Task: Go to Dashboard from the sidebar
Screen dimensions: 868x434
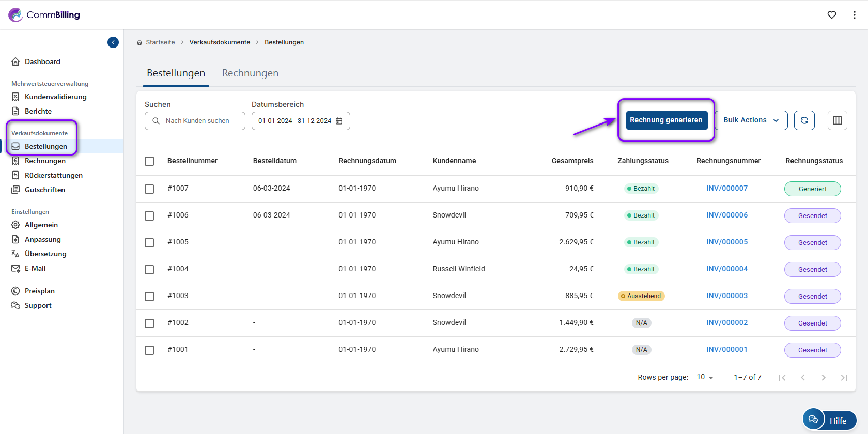Action: (42, 61)
